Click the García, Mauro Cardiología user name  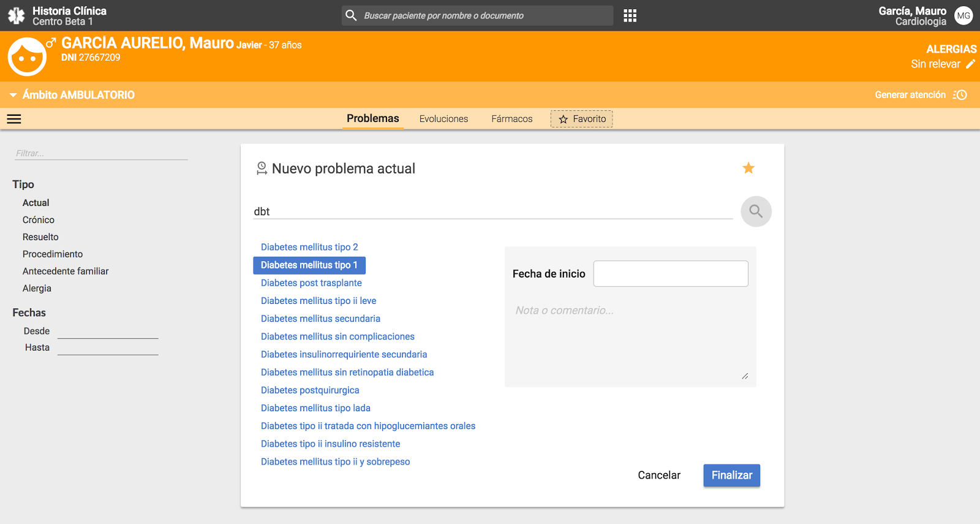pos(912,16)
